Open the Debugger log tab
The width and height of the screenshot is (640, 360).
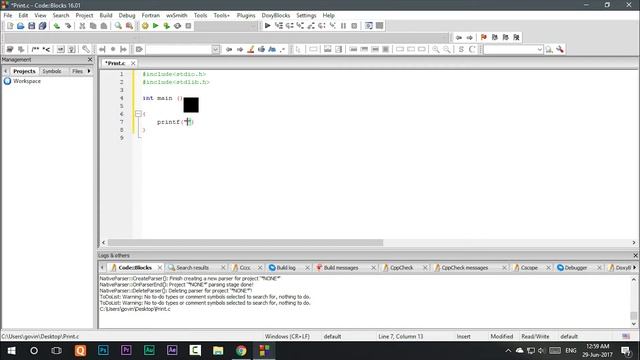pos(576,268)
